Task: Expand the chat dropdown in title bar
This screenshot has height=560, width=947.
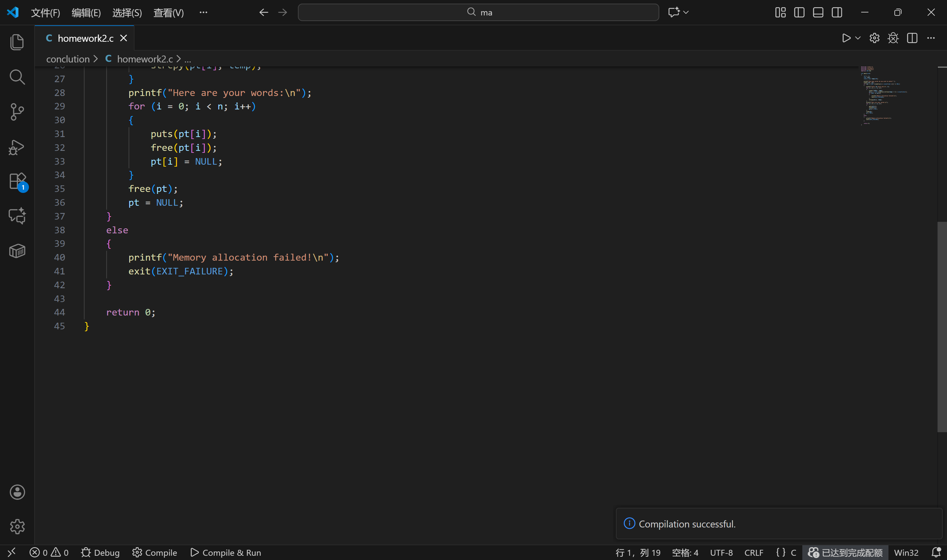Action: (686, 12)
